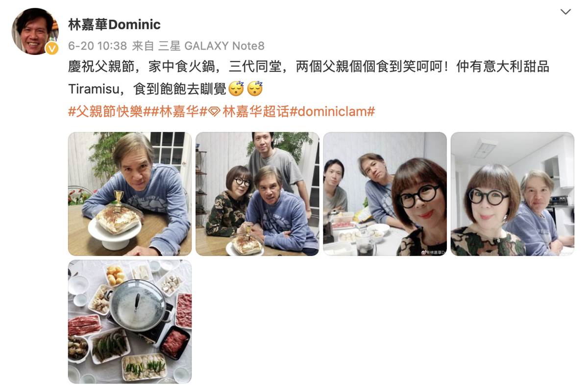This screenshot has height=387, width=588.
Task: Click the verified badge on the avatar
Action: [x=52, y=48]
